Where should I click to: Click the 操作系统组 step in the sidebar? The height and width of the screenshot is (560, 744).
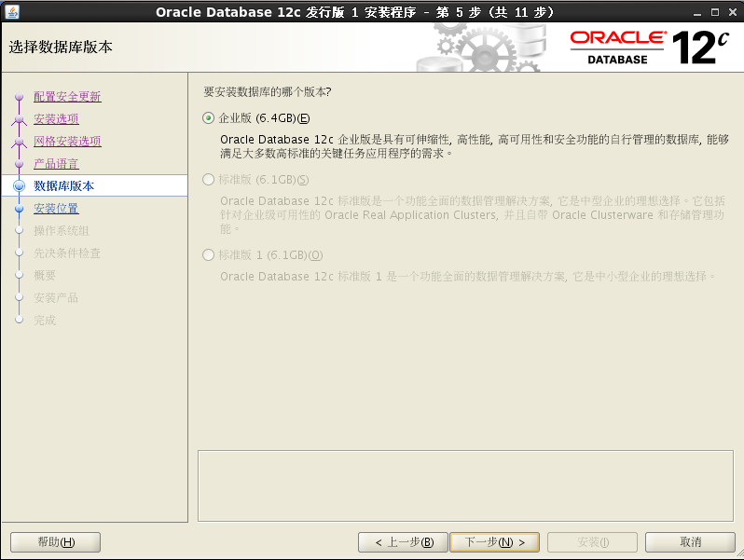(62, 231)
